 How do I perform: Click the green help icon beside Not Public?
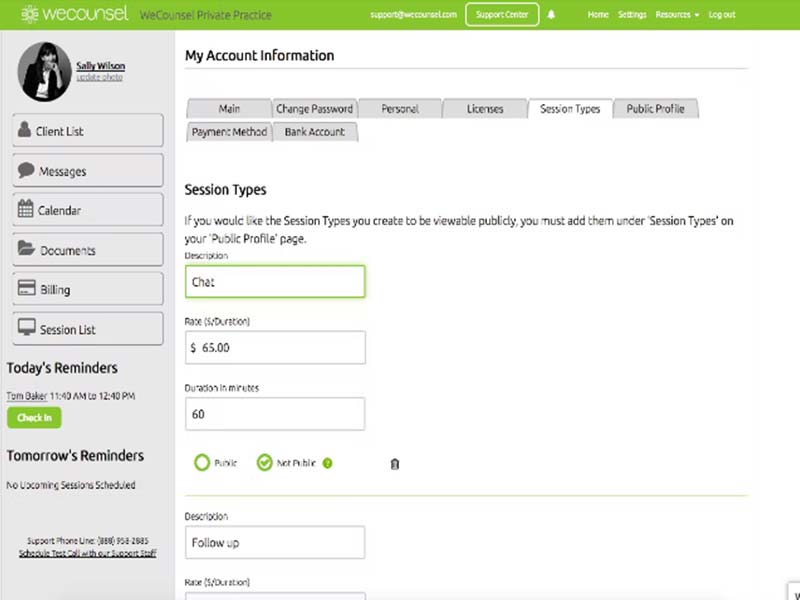click(x=328, y=463)
